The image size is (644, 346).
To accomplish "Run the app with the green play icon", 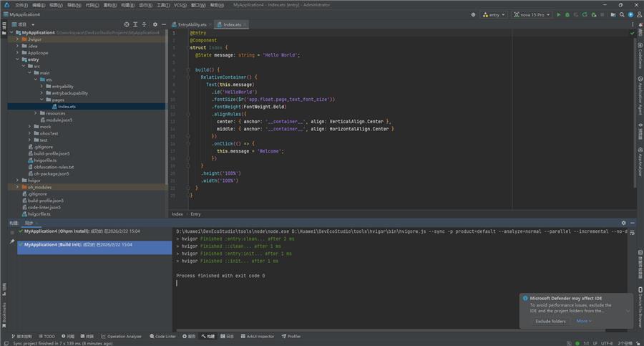I will [x=559, y=14].
